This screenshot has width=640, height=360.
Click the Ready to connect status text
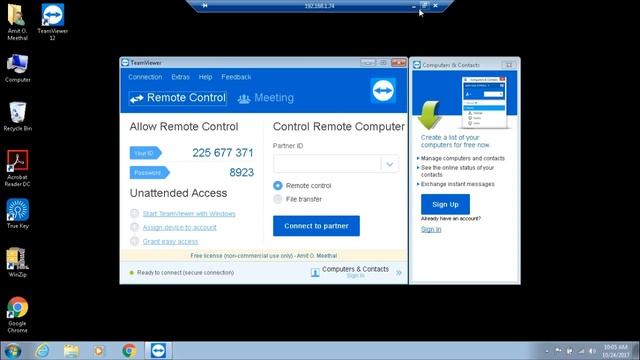[185, 272]
